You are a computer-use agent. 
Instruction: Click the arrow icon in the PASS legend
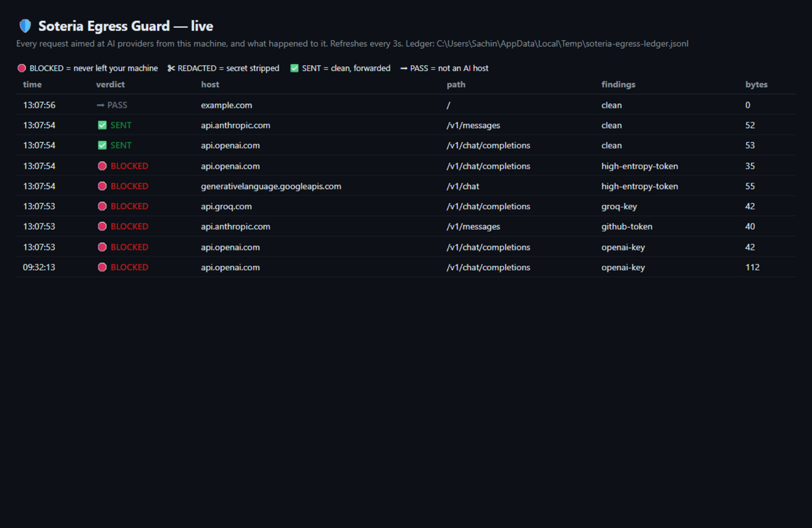click(404, 68)
